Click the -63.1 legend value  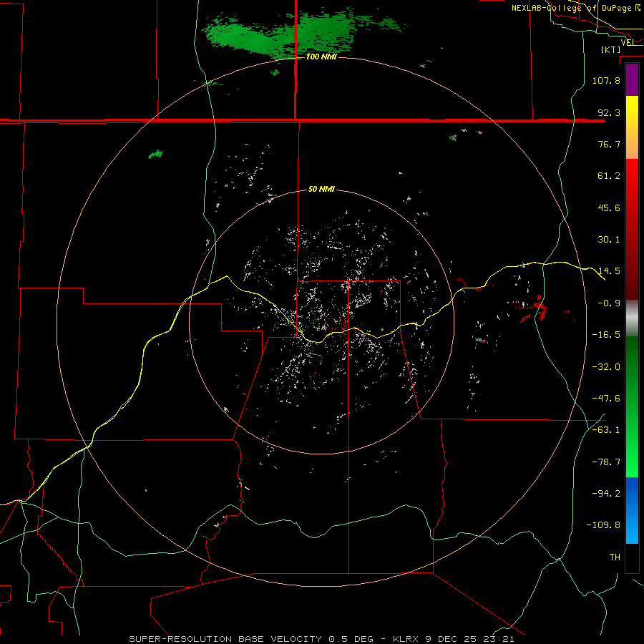606,430
